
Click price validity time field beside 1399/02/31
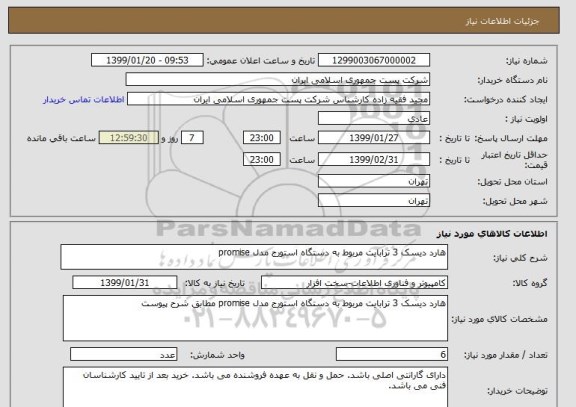[x=262, y=159]
